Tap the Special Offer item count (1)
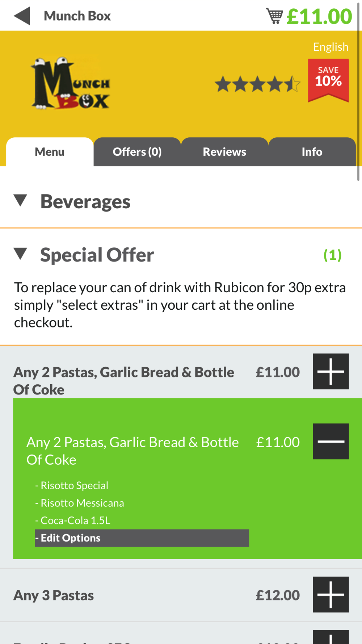 [332, 255]
